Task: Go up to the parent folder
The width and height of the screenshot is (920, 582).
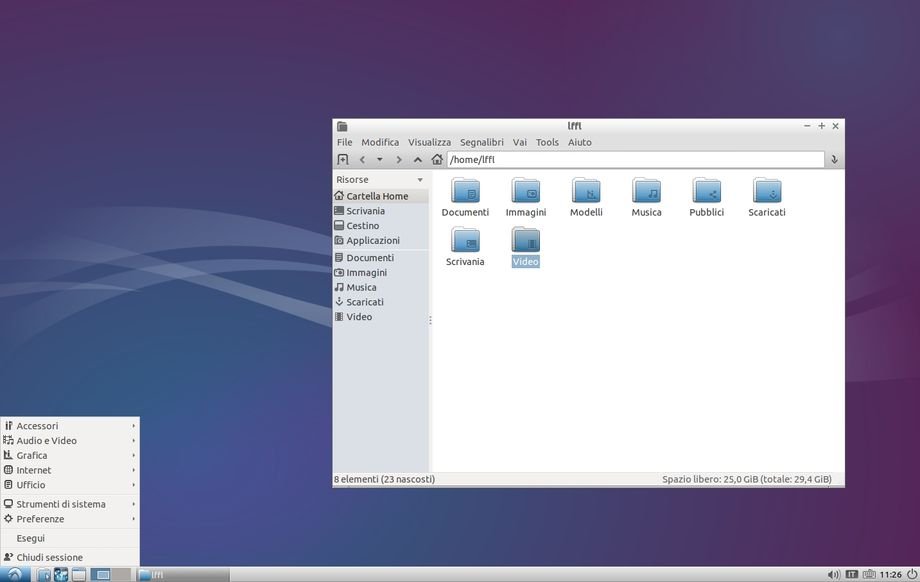Action: 418,160
